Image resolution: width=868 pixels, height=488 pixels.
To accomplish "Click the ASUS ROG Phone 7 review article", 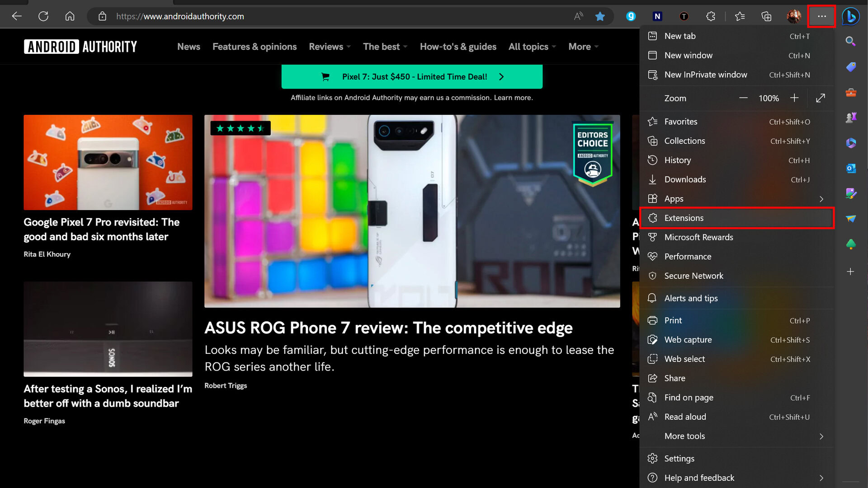I will click(x=388, y=327).
